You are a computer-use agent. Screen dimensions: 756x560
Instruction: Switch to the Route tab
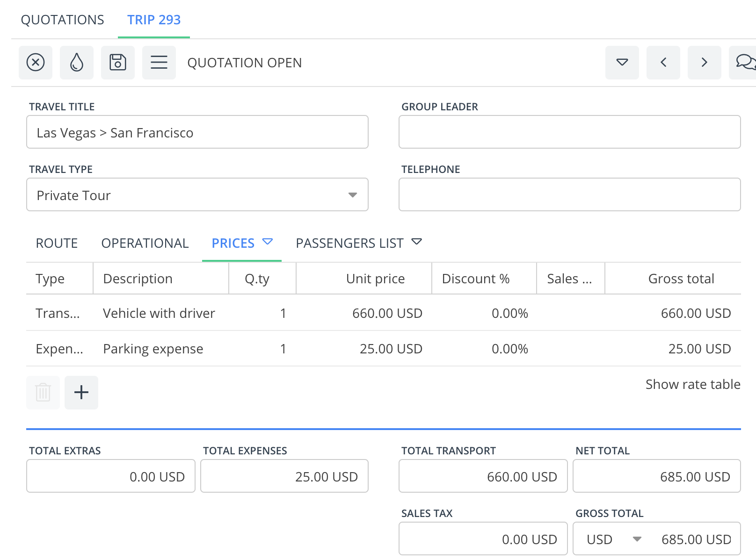pyautogui.click(x=57, y=243)
